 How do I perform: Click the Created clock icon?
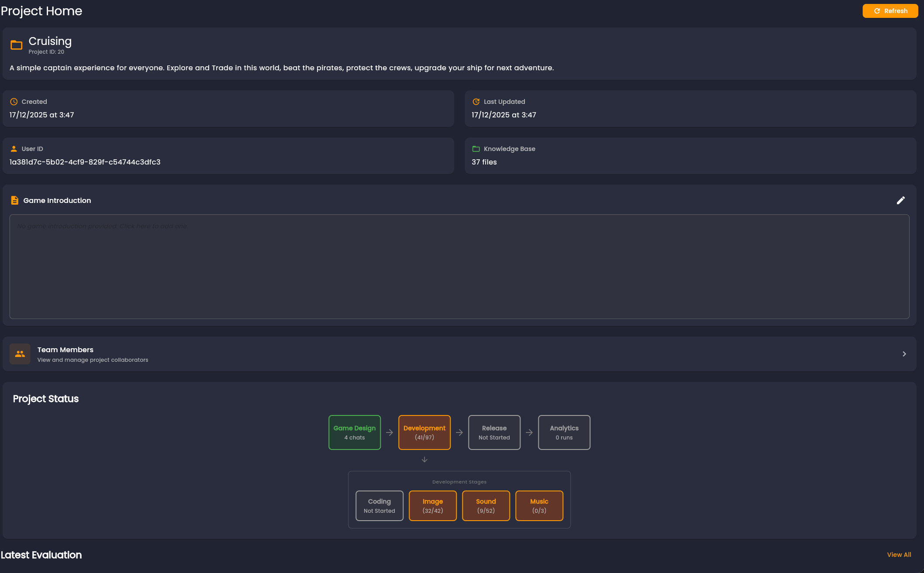click(x=13, y=102)
